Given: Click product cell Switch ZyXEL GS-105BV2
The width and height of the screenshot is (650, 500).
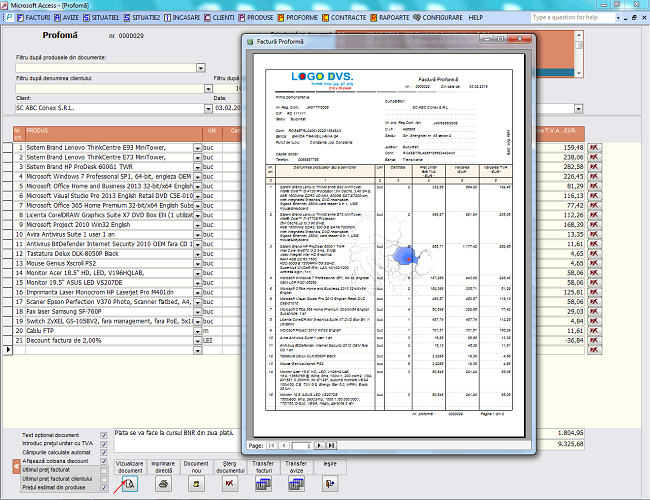Looking at the screenshot, I should click(x=109, y=321).
